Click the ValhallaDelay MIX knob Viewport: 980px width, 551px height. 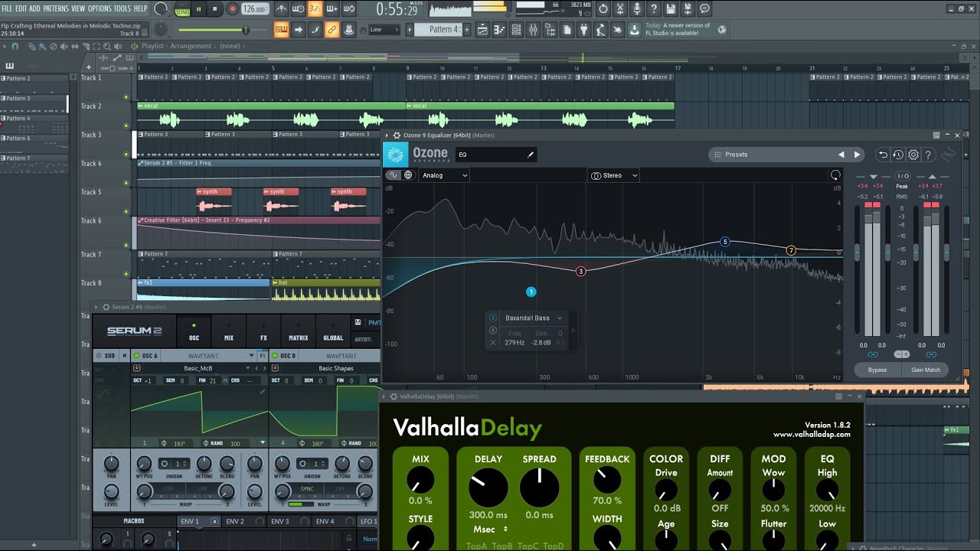coord(420,480)
